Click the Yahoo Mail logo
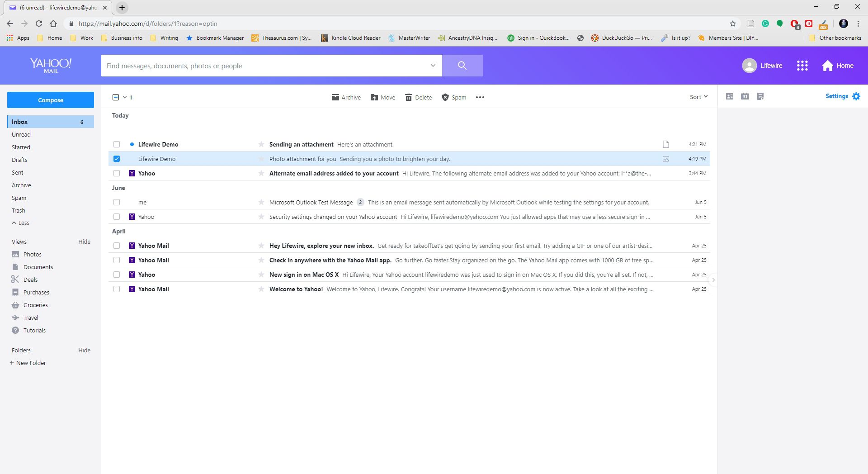This screenshot has width=868, height=474. 51,65
